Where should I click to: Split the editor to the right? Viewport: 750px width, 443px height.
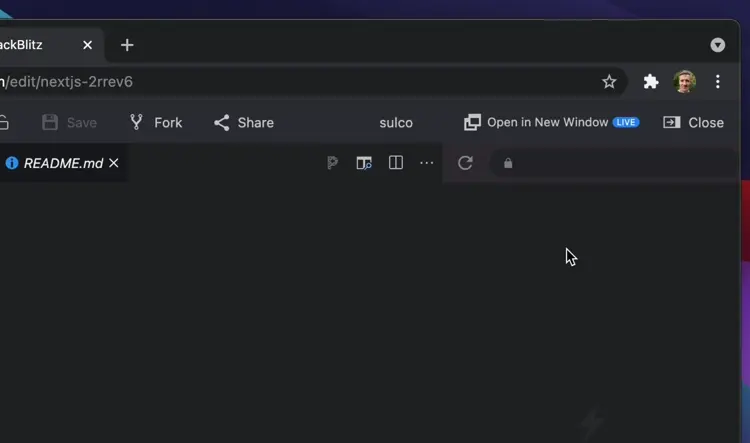click(396, 163)
